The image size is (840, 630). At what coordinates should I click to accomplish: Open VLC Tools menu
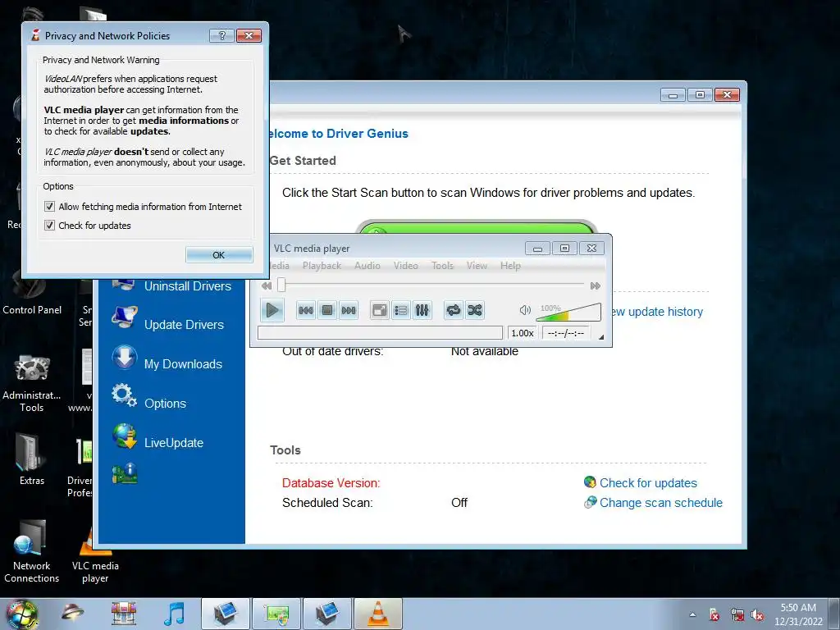442,265
